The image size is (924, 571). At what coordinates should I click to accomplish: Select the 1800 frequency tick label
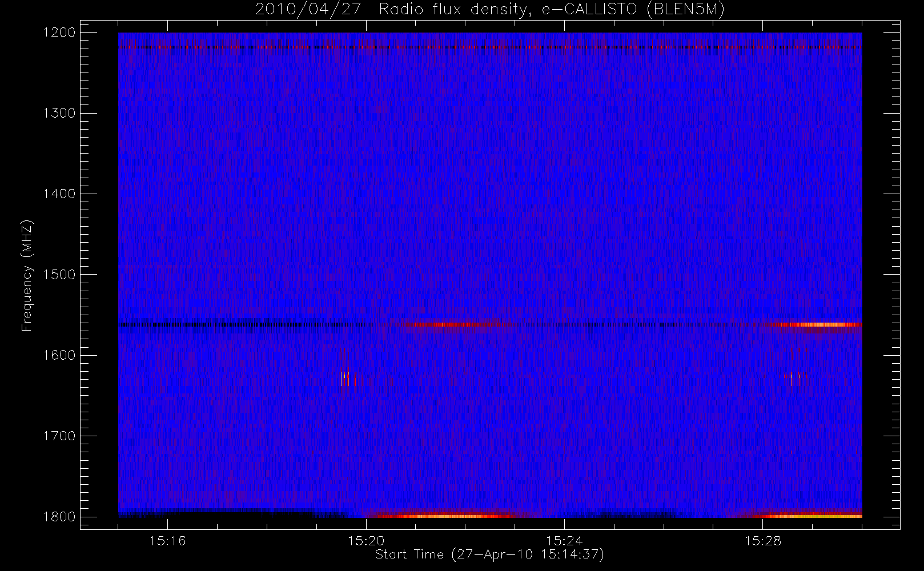coord(59,517)
